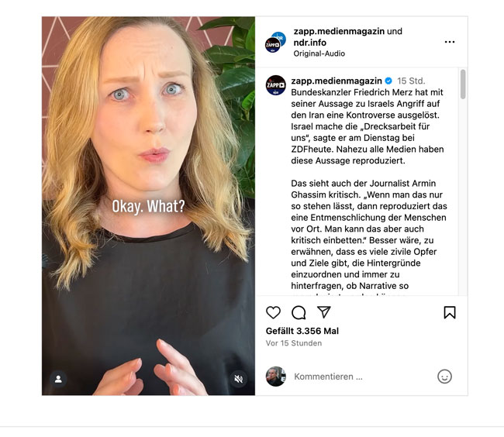Click the 15 Std. timestamp
504x437 pixels.
click(411, 81)
